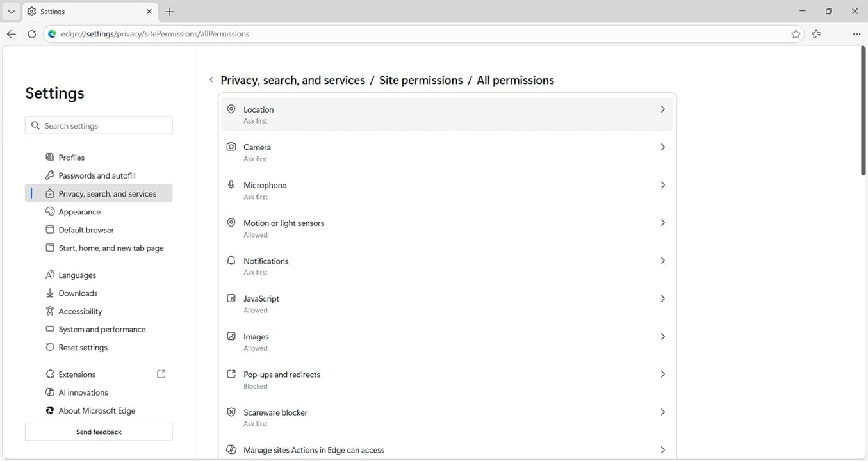868x461 pixels.
Task: Select the Profiles icon in the sidebar
Action: click(49, 157)
